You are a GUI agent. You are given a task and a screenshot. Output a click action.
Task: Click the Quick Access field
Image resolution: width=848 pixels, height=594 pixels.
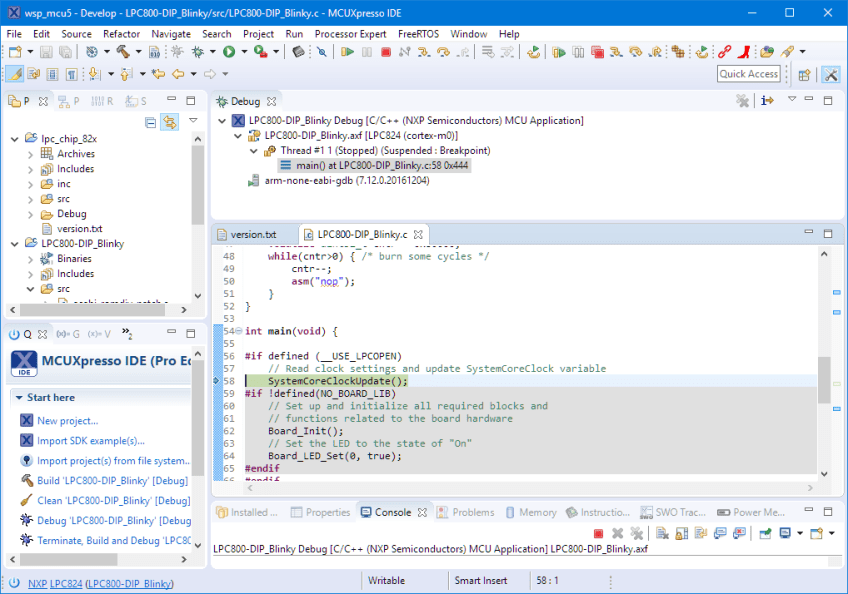click(765, 75)
